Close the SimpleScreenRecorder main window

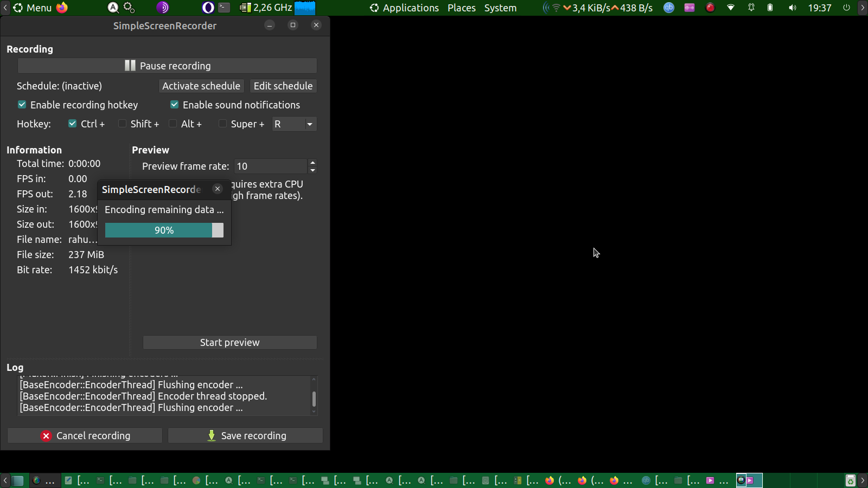(x=316, y=25)
